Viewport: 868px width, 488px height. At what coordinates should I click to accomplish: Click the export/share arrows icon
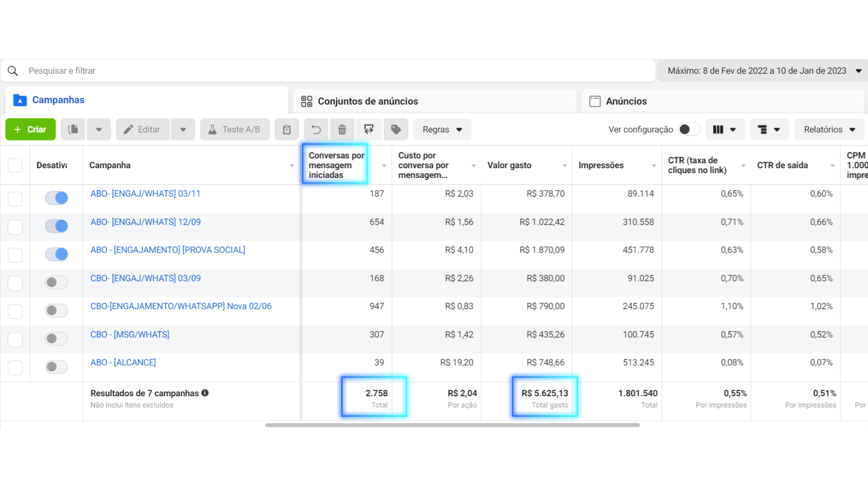(369, 130)
